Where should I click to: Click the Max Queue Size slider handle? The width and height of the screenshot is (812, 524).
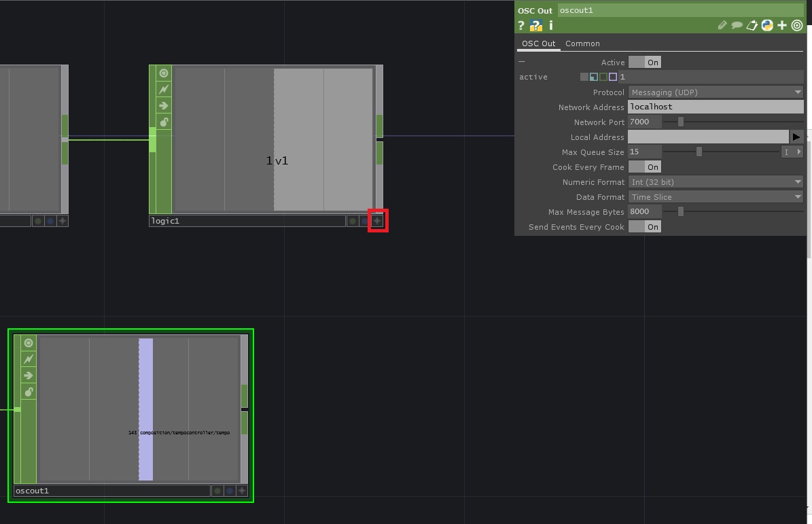pos(699,152)
